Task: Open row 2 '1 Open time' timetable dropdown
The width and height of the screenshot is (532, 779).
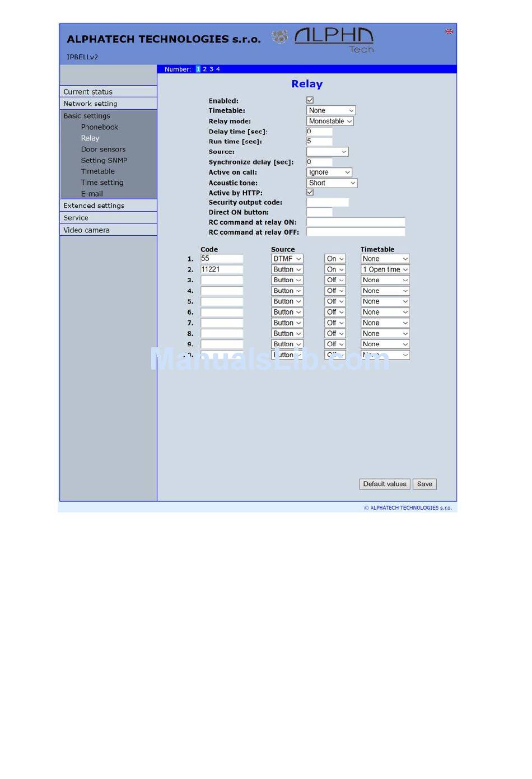Action: point(385,269)
